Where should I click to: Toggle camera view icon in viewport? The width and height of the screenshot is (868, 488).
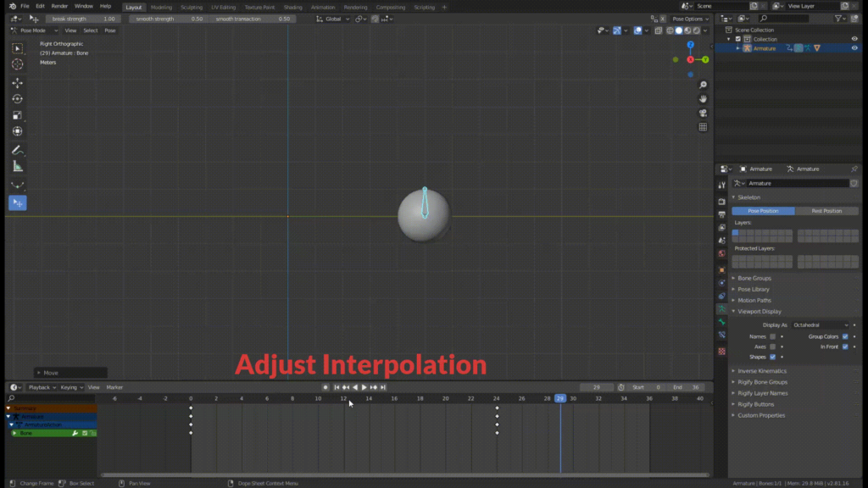point(703,113)
